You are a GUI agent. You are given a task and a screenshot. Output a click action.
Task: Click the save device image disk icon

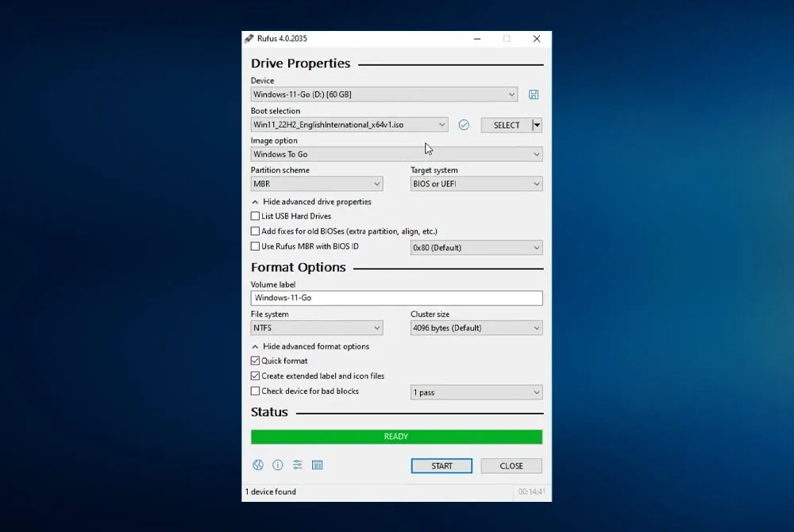click(x=534, y=94)
